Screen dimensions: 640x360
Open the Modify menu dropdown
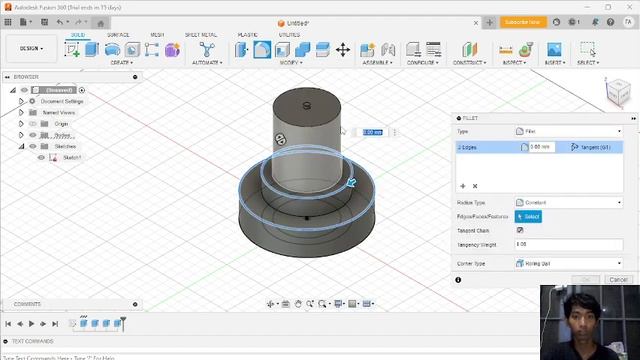pos(291,62)
